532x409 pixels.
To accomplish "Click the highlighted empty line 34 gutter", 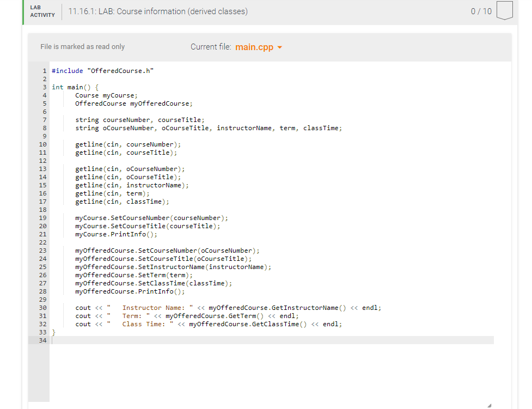I will point(42,340).
